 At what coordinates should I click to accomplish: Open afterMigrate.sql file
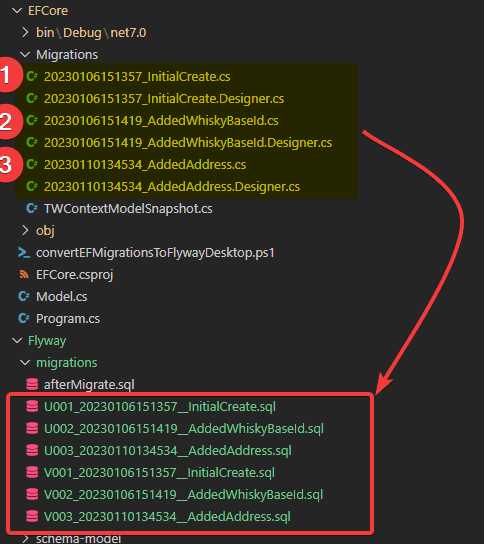[x=89, y=385]
